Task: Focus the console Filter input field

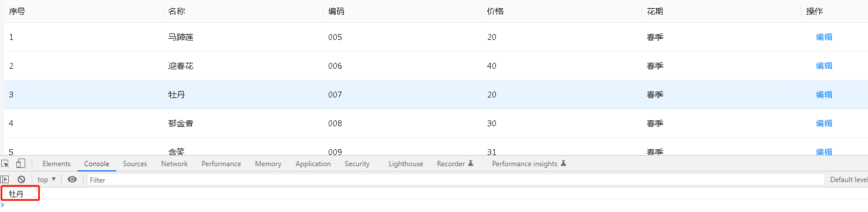Action: [x=455, y=180]
